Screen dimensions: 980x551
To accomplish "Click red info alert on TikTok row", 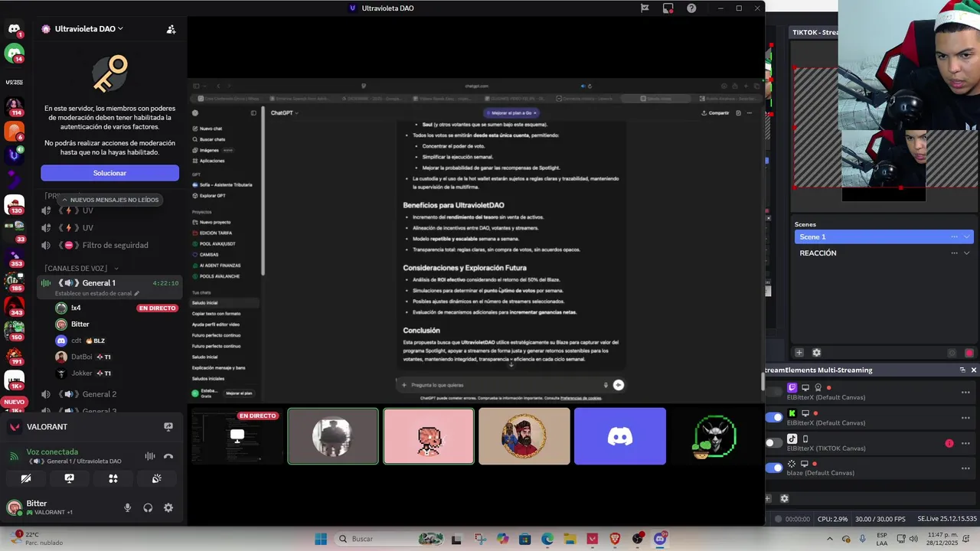I will [x=949, y=443].
